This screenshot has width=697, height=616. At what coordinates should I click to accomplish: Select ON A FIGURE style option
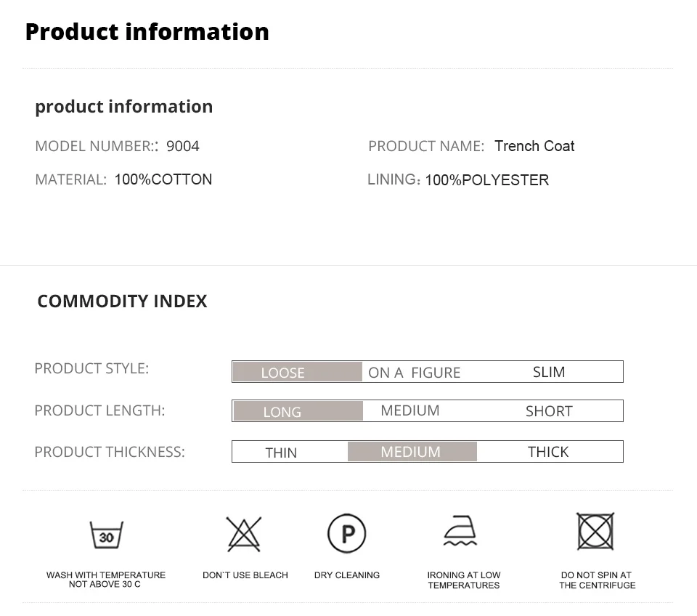click(x=415, y=373)
